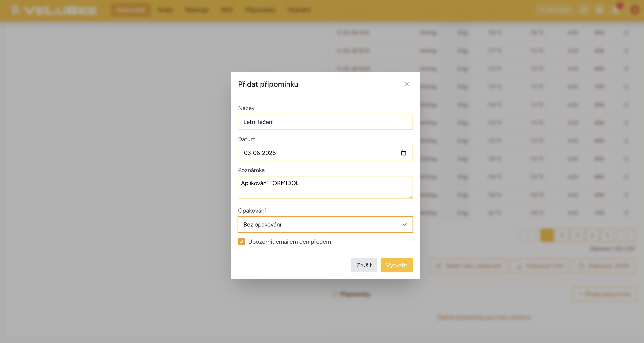The width and height of the screenshot is (644, 343).
Task: Toggle via 'Upozornit emailem den předem' label
Action: 289,242
